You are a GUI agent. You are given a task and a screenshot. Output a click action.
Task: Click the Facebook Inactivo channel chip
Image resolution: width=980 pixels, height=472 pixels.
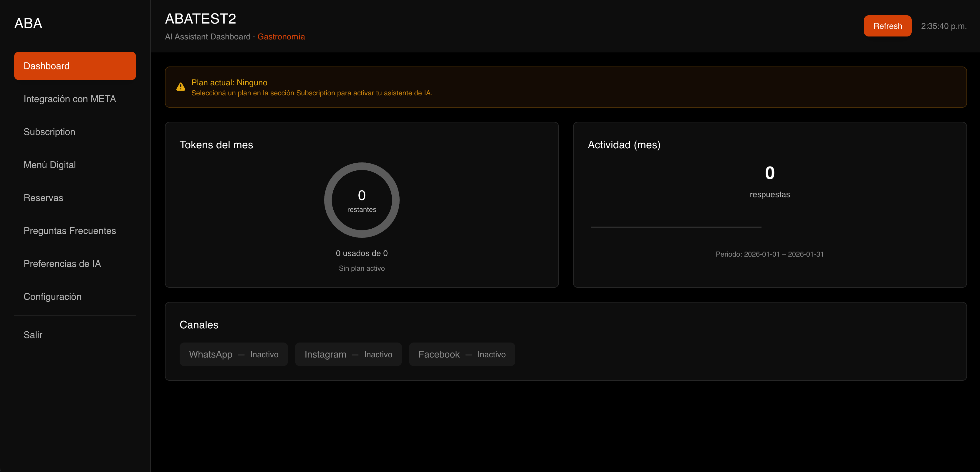[462, 354]
